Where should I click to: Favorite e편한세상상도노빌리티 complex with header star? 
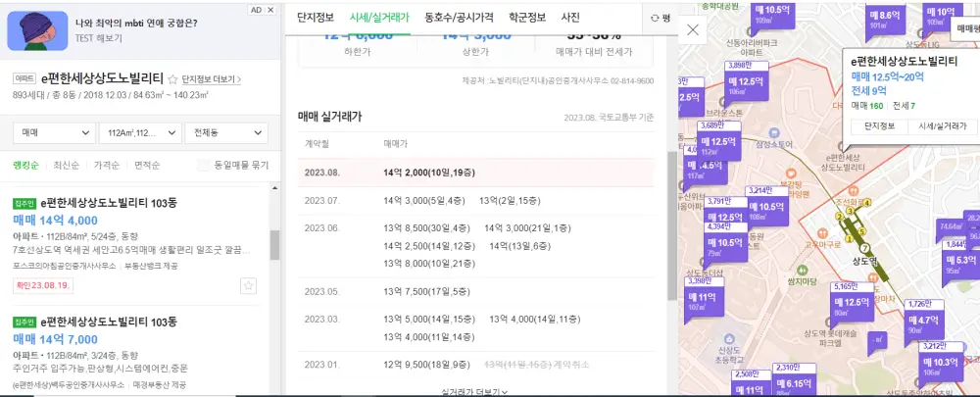tap(173, 79)
